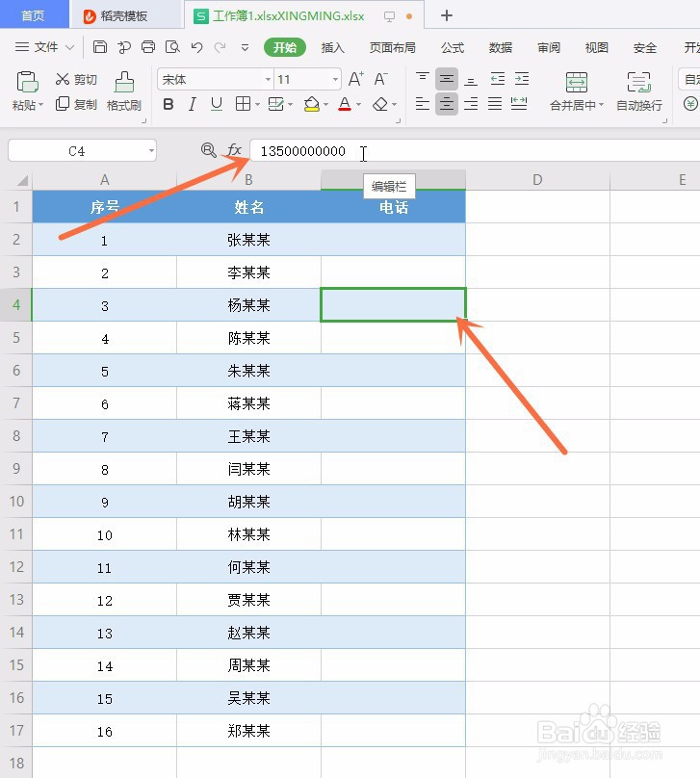This screenshot has width=700, height=778.
Task: Expand the Name Box dropdown
Action: [151, 150]
